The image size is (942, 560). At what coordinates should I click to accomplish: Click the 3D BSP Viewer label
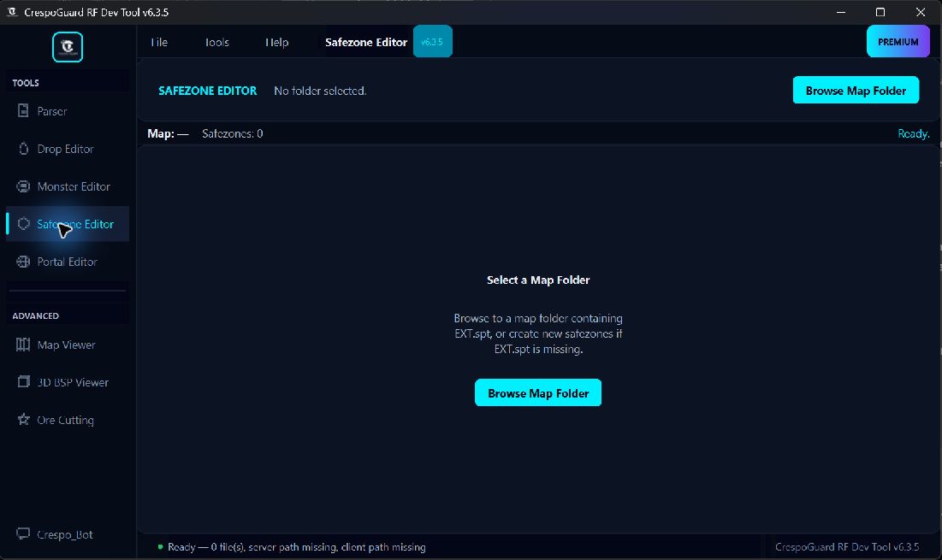[73, 382]
